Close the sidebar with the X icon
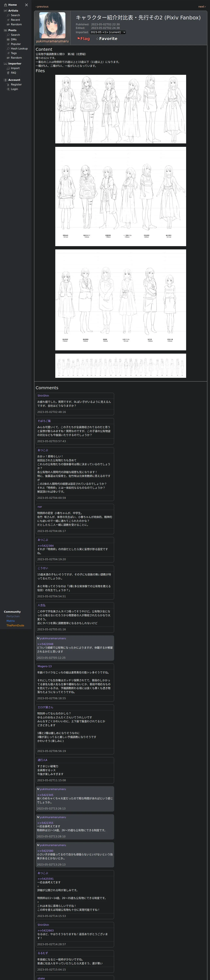 point(26,5)
